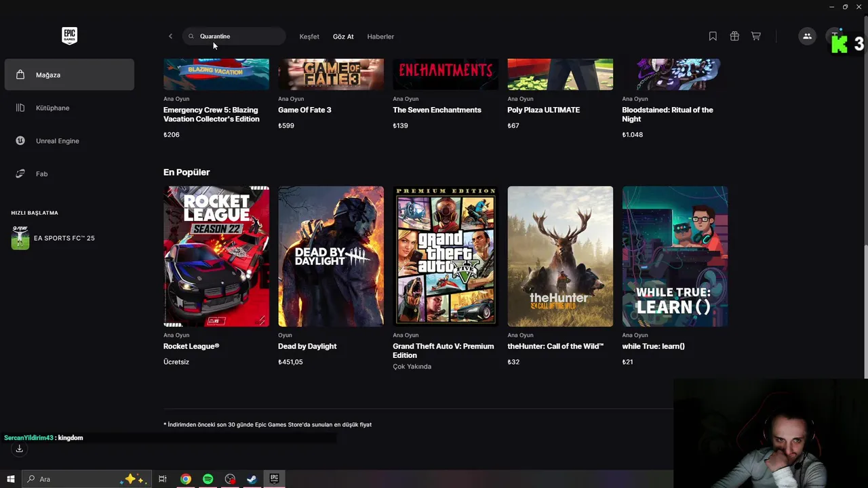Image resolution: width=868 pixels, height=488 pixels.
Task: Open the Dead by Daylight cover art
Action: pyautogui.click(x=331, y=256)
